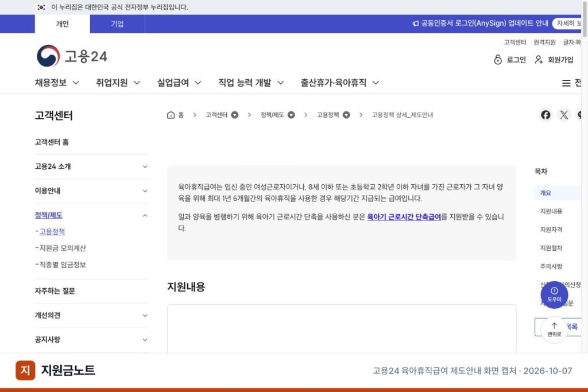Jump to 지원절차 in table of contents
Image resolution: width=588 pixels, height=392 pixels.
[x=551, y=248]
